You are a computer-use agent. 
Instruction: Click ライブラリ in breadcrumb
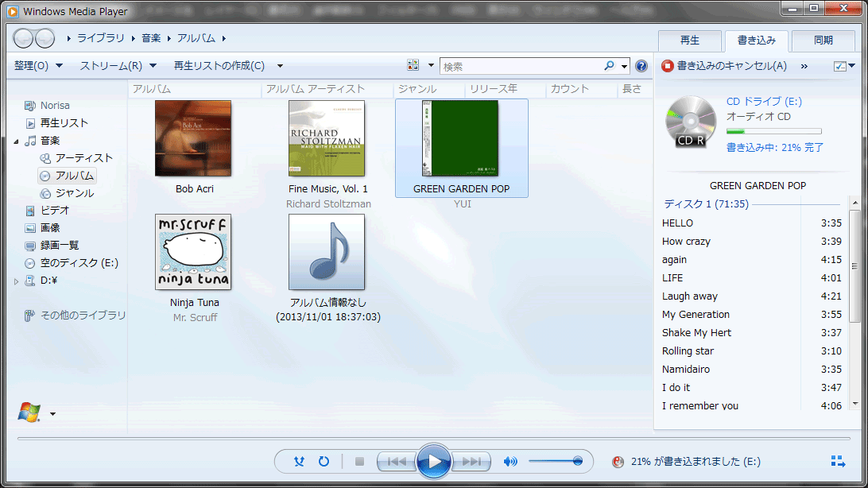click(101, 38)
